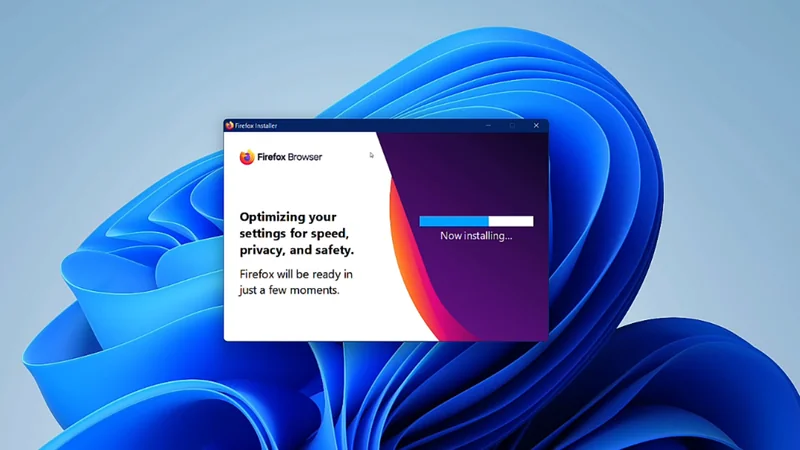Screen dimensions: 800x450
Task: Click the empty title bar area of the installer
Action: pyautogui.click(x=380, y=126)
